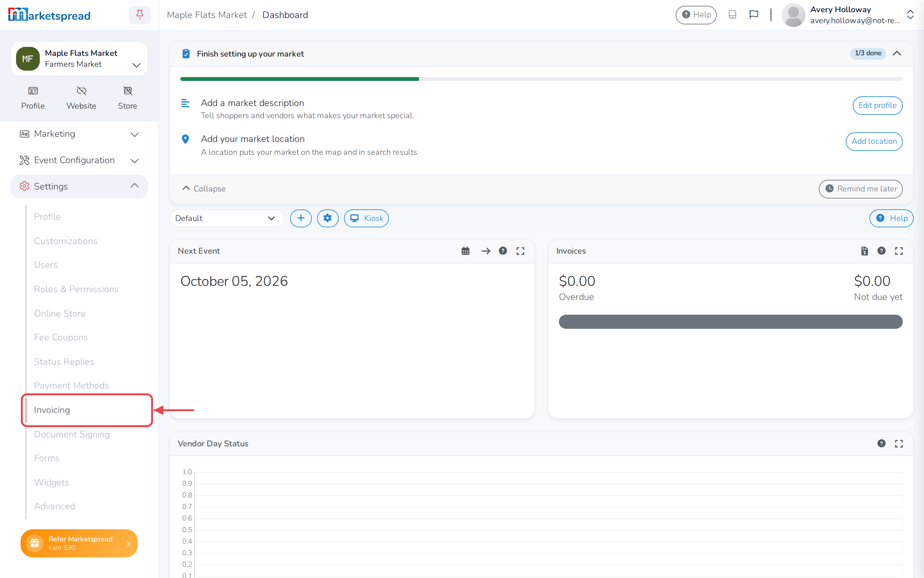924x578 pixels.
Task: Expand Invoices widget to fullscreen
Action: tap(899, 251)
